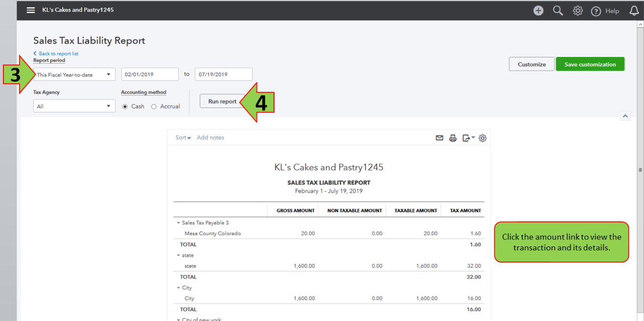The width and height of the screenshot is (644, 321).
Task: Email the report via envelope icon
Action: (x=439, y=138)
